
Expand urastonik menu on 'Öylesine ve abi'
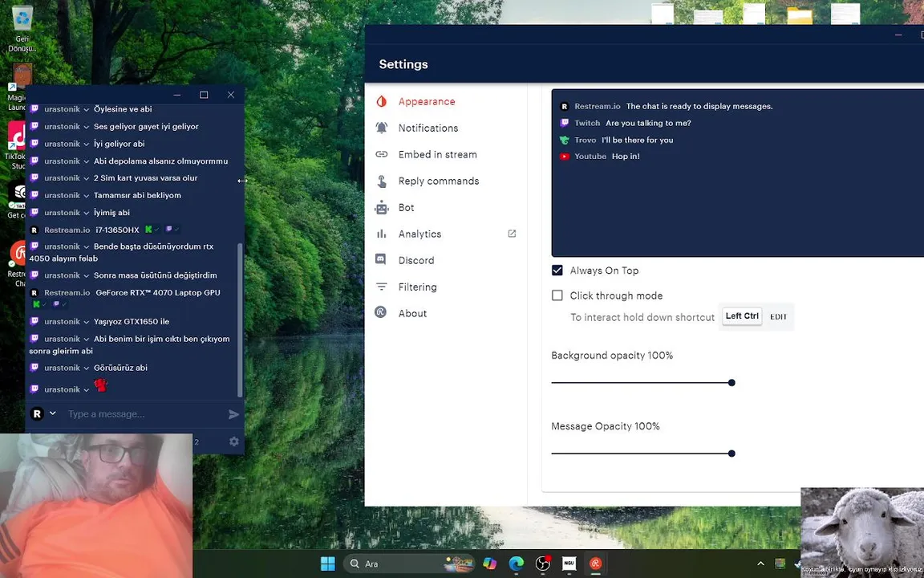pyautogui.click(x=86, y=110)
